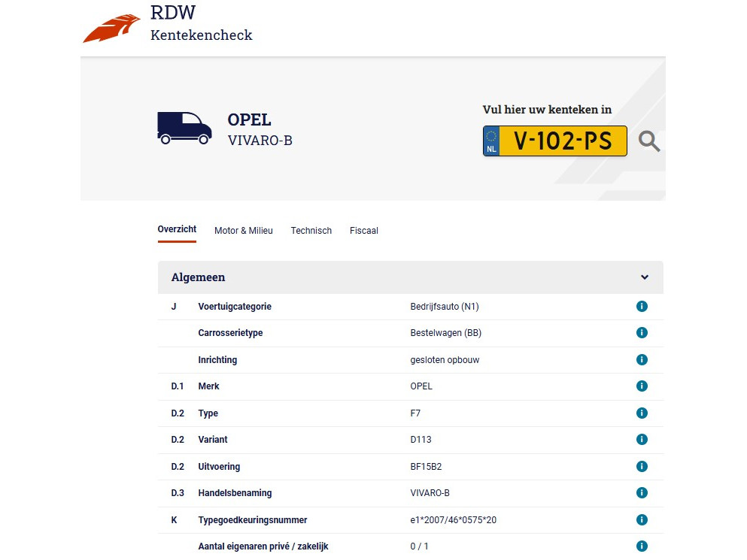Click the license plate input field
This screenshot has width=747, height=560.
click(562, 141)
